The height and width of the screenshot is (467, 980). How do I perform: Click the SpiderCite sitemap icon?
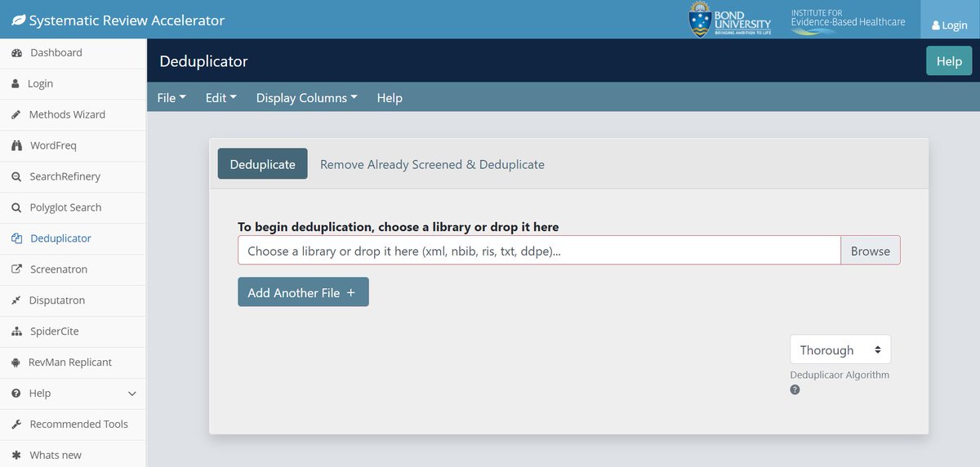pos(16,332)
